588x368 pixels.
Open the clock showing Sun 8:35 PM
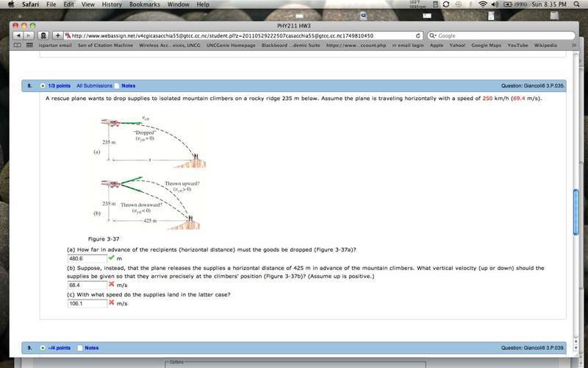[x=549, y=4]
